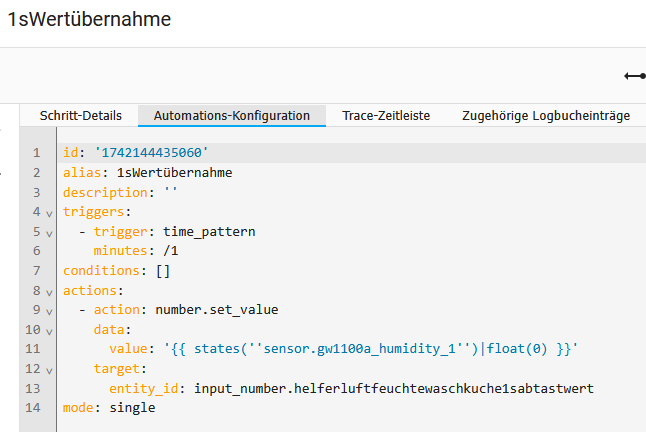The image size is (646, 432).
Task: Fold the action number.set_value entry
Action: (x=49, y=312)
